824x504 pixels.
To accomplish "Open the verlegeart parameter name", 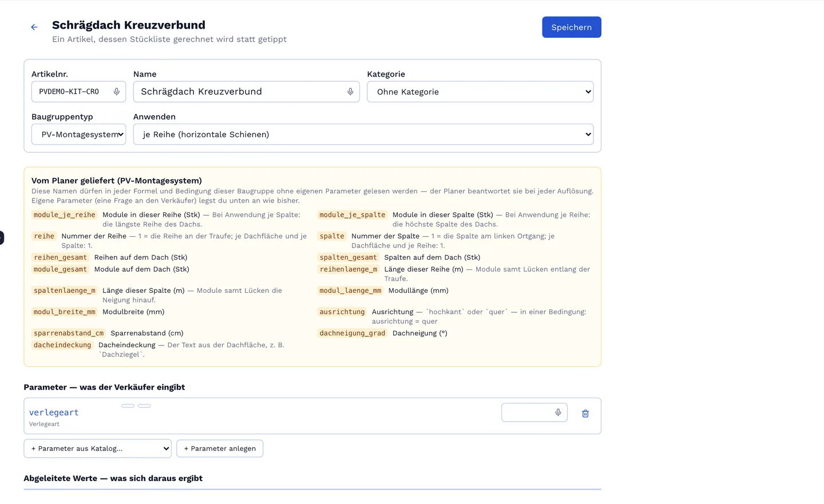I will (54, 412).
